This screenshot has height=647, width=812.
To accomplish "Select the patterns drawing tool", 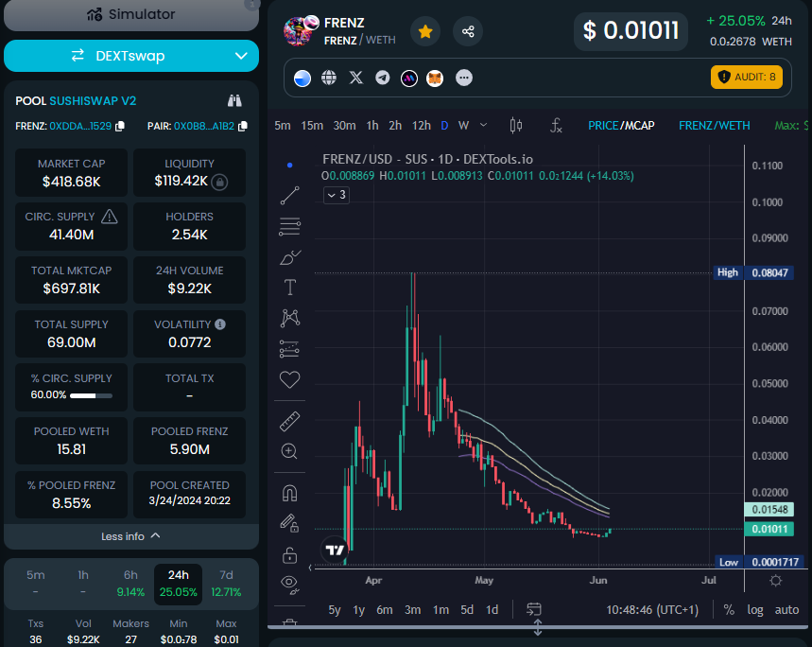I will click(x=289, y=318).
